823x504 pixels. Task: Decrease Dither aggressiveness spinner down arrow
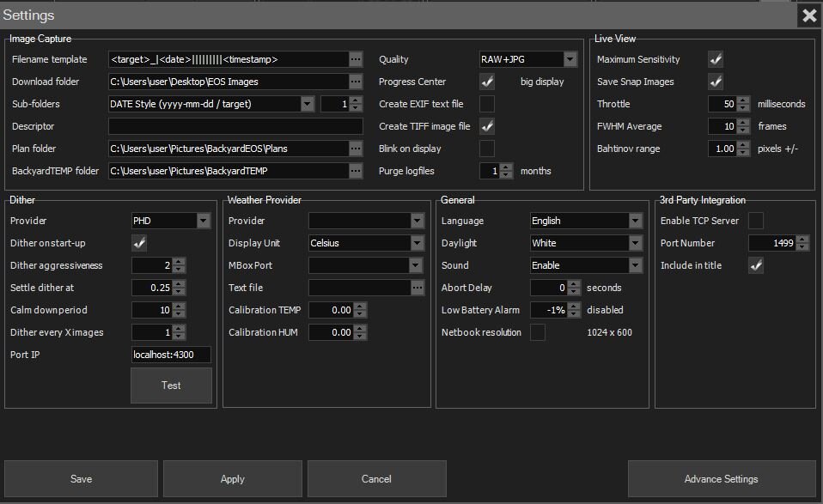[179, 269]
